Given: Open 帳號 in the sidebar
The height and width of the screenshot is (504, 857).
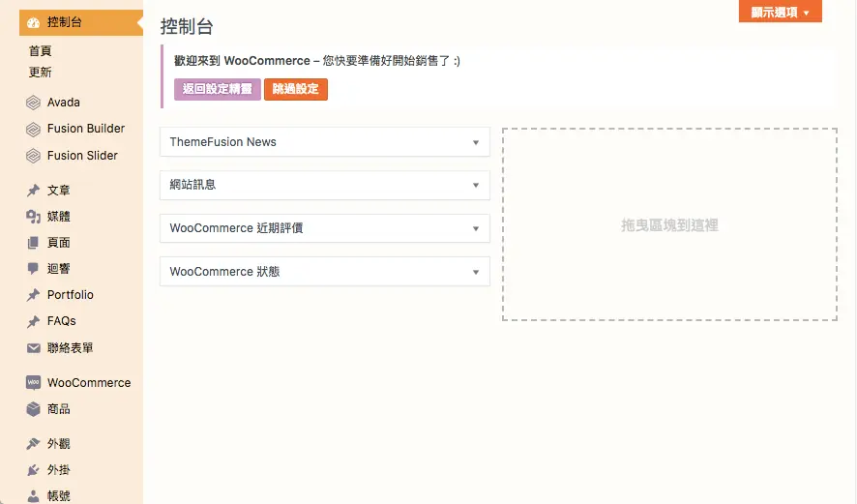Looking at the screenshot, I should (x=58, y=496).
